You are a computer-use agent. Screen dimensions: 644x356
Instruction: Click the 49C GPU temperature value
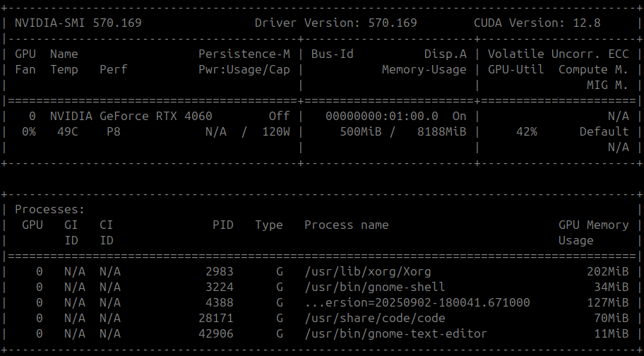pyautogui.click(x=61, y=131)
